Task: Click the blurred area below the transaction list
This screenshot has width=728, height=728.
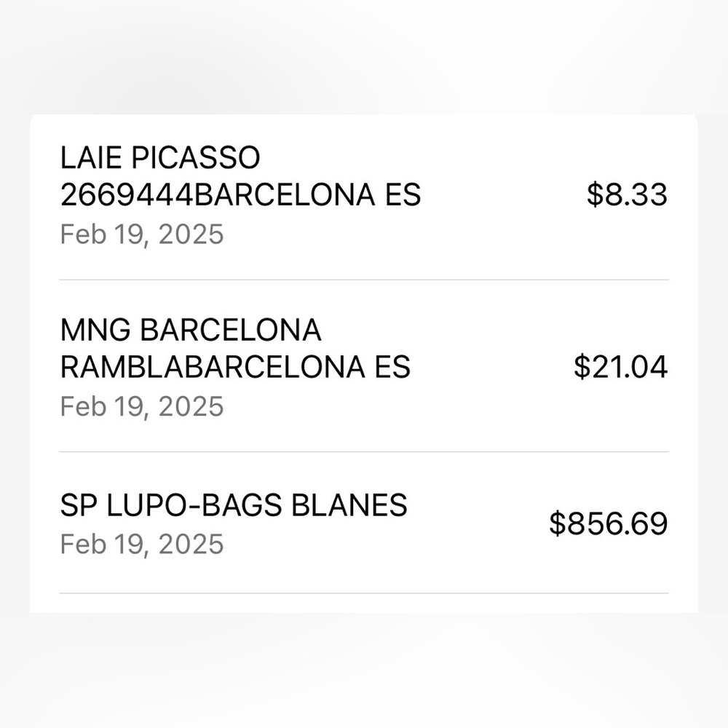Action: coord(364,670)
